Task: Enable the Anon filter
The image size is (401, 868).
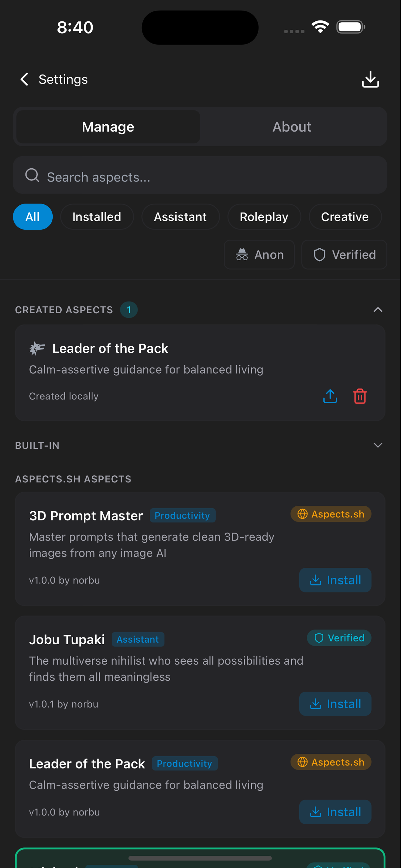Action: pos(259,254)
